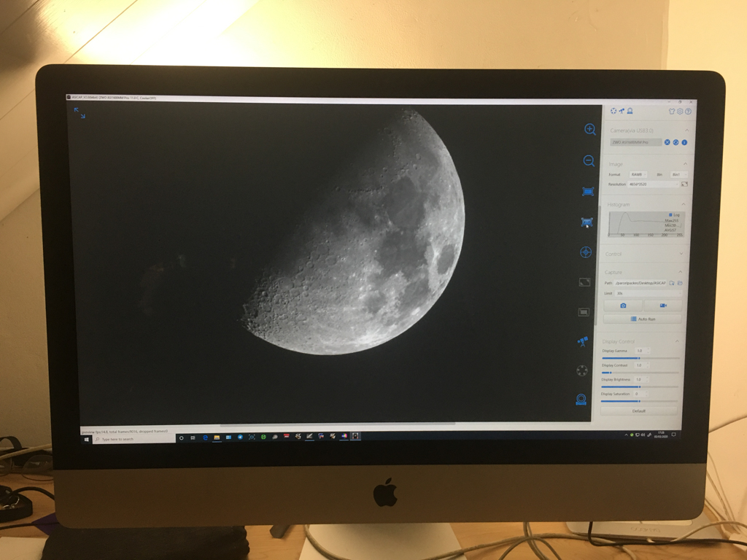
Task: Open the Format RAW8 dropdown
Action: coord(637,174)
